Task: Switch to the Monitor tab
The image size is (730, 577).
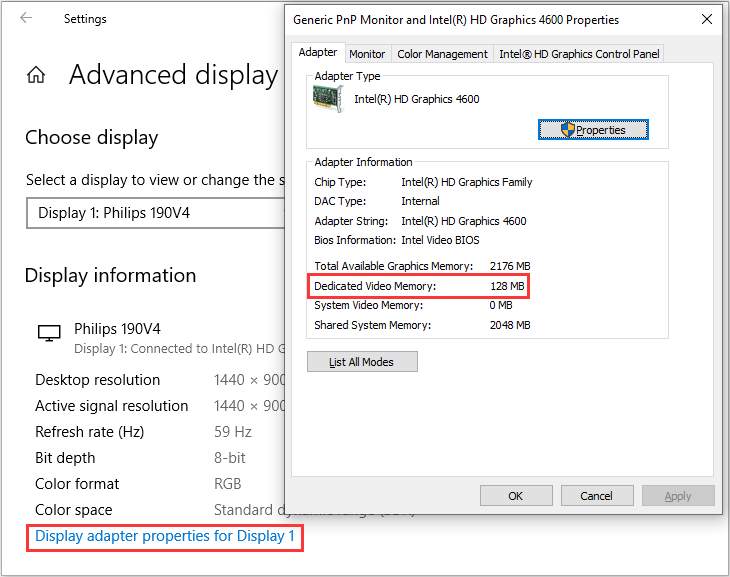Action: tap(367, 54)
